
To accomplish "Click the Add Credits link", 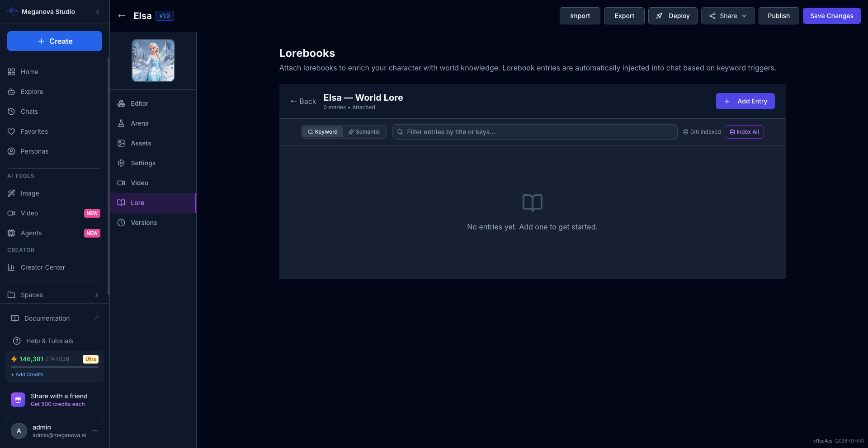I will tap(28, 374).
